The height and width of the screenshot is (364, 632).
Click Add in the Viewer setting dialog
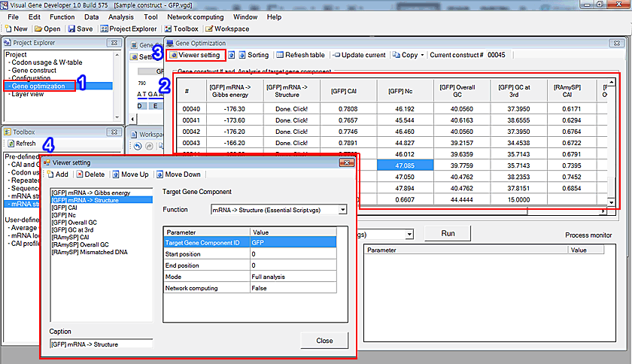point(57,174)
